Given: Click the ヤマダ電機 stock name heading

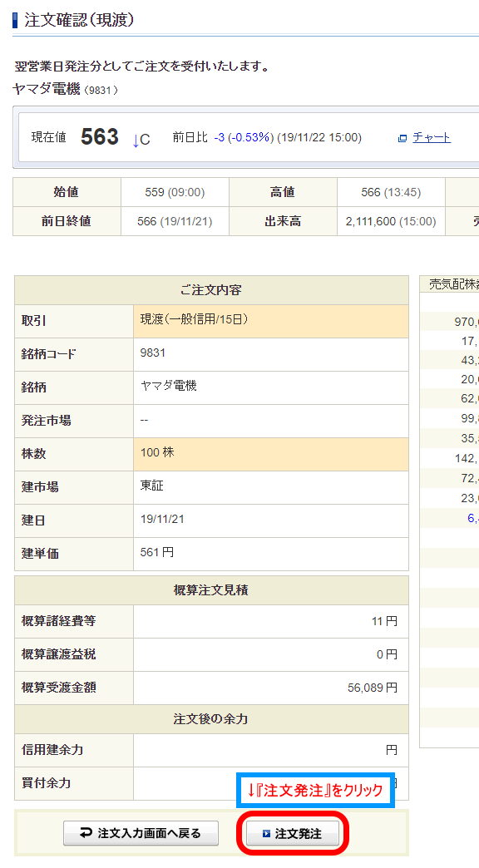Looking at the screenshot, I should [x=47, y=89].
